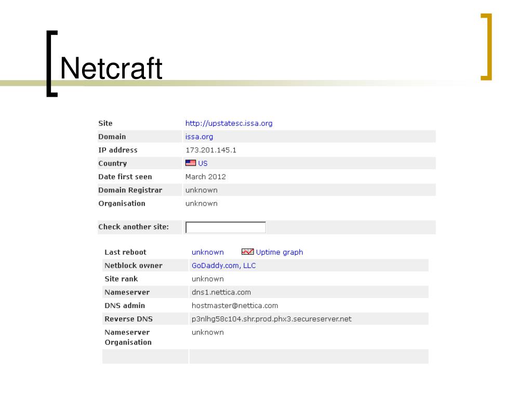Click the Nameserver Organisation label

128,337
